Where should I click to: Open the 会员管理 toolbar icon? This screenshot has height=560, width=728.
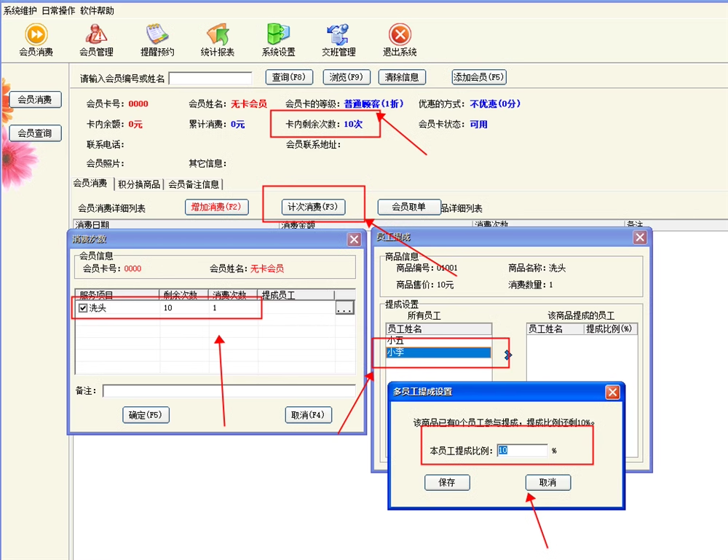tap(96, 40)
